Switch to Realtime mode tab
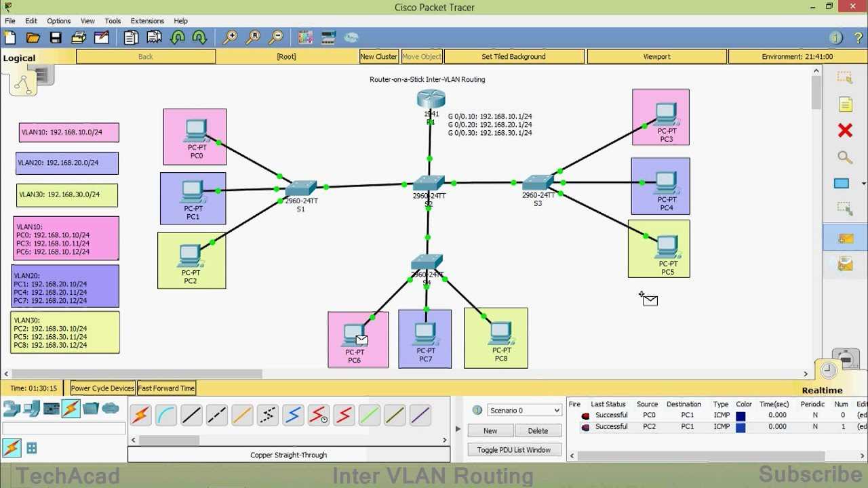The height and width of the screenshot is (488, 868). [822, 390]
